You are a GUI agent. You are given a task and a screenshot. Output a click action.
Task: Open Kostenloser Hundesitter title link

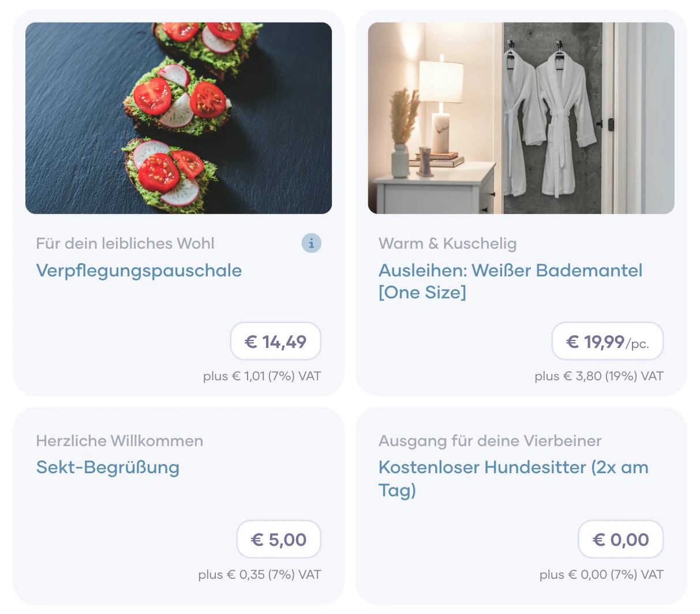[513, 478]
